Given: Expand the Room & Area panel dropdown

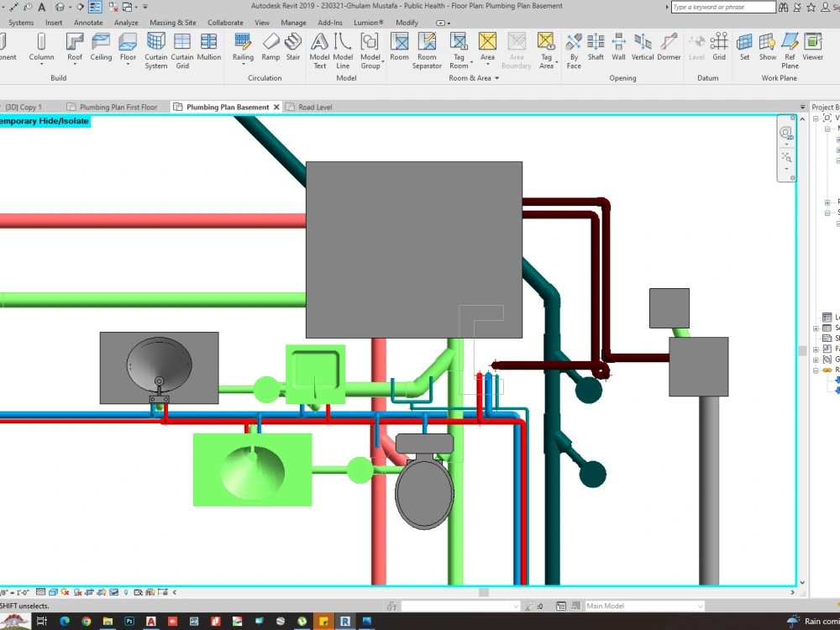Looking at the screenshot, I should point(496,78).
